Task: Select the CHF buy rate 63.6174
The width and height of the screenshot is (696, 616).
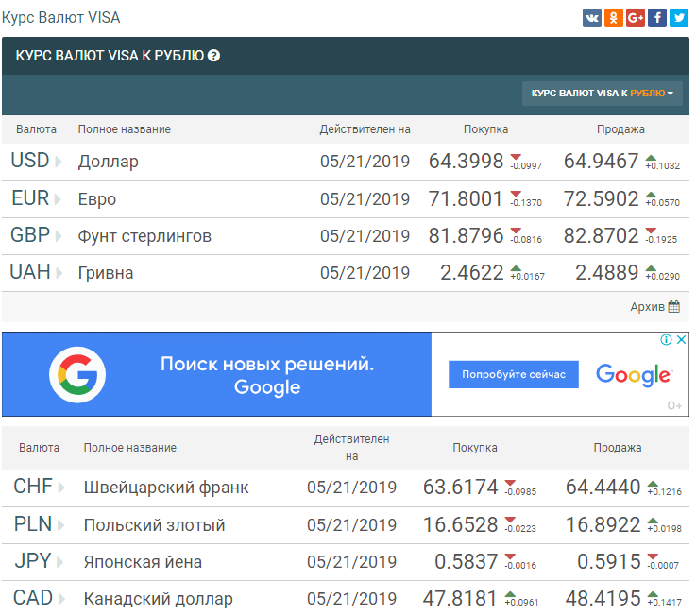Action: 461,488
